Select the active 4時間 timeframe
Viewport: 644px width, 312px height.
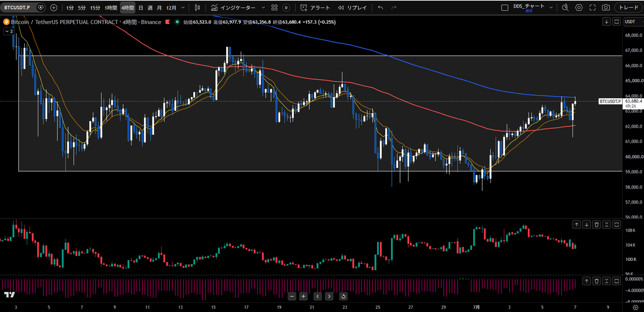[x=127, y=8]
